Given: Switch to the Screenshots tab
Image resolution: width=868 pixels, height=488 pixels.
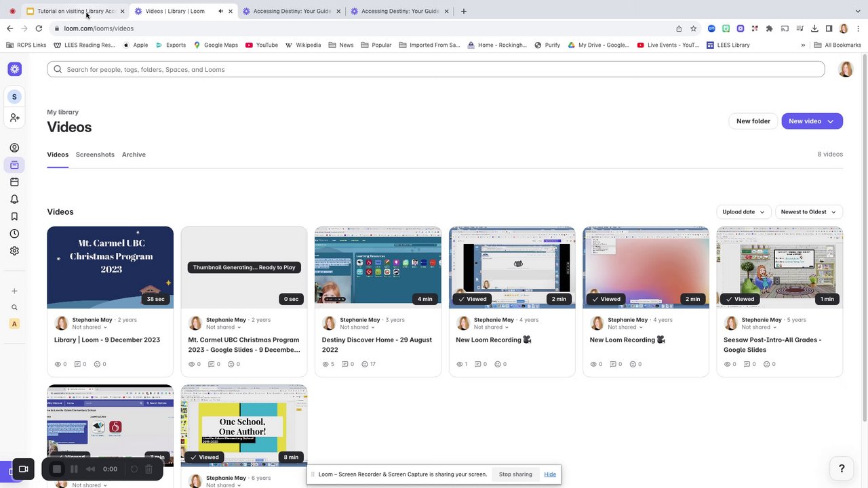Looking at the screenshot, I should tap(95, 155).
